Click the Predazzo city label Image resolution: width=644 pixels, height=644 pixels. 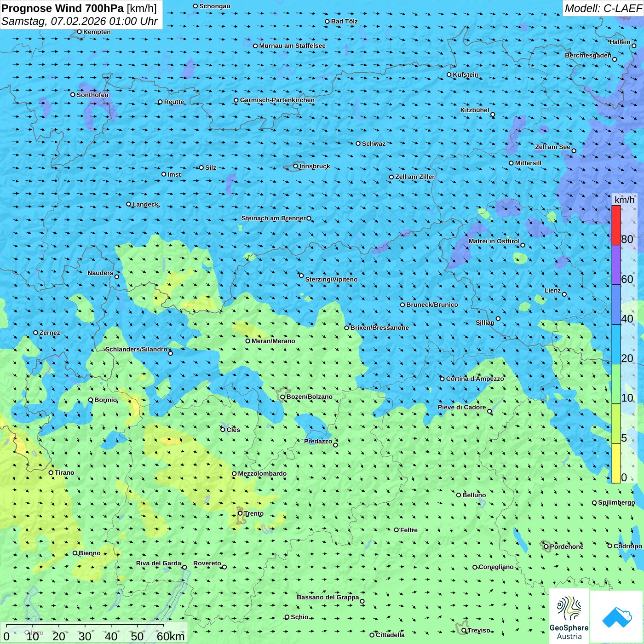pos(318,441)
